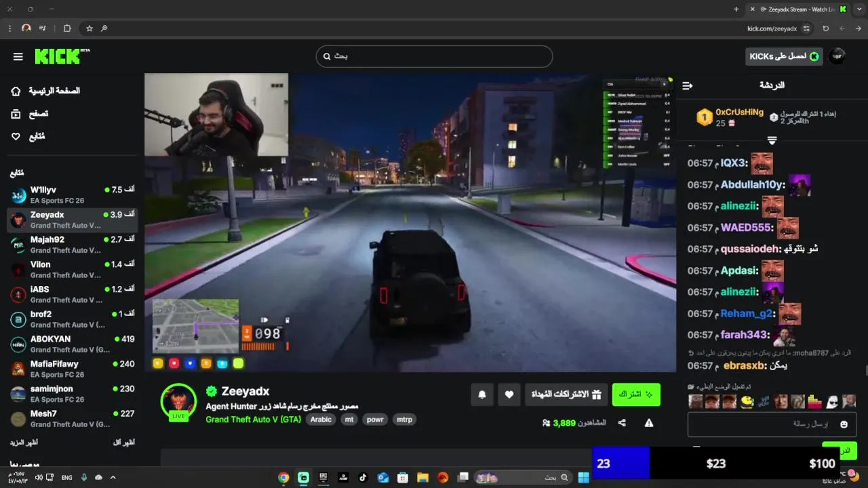Screen dimensions: 868x488
Task: Open Zeeyadx streamer avatar with LIVE badge
Action: (178, 401)
